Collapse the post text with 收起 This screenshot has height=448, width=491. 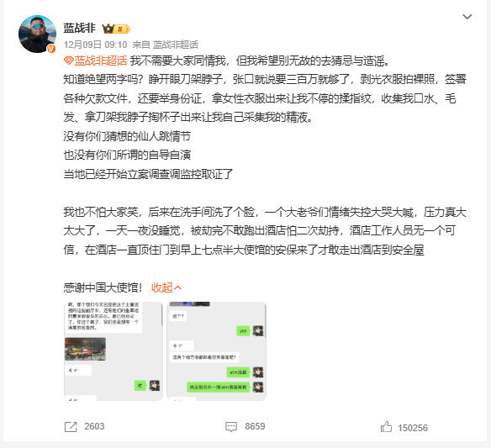click(x=166, y=287)
